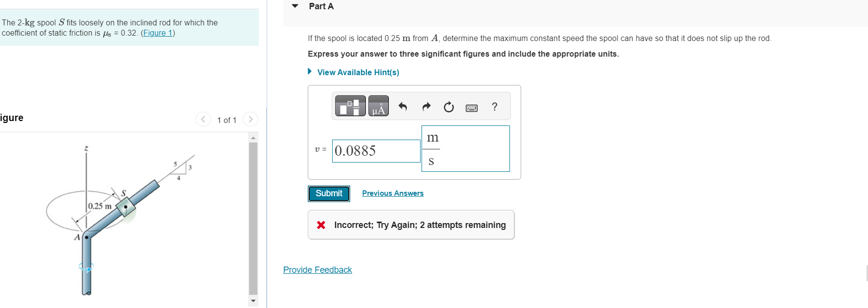
Task: Go to next figure arrow
Action: [x=251, y=119]
